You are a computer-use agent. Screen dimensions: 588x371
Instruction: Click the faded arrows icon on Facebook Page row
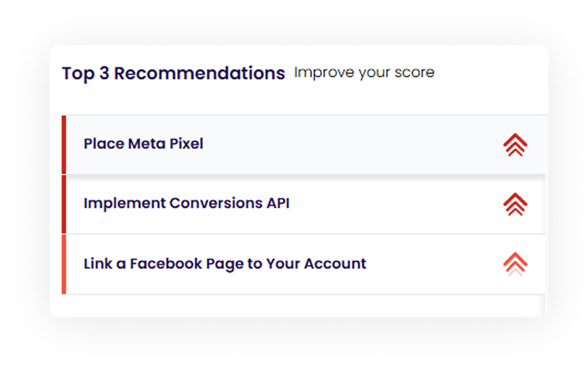[x=515, y=264]
